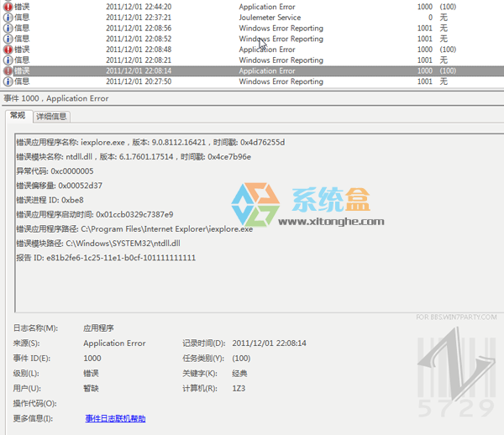This screenshot has height=435, width=504.
Task: Click process ID 0xbe8 line
Action: pos(50,200)
